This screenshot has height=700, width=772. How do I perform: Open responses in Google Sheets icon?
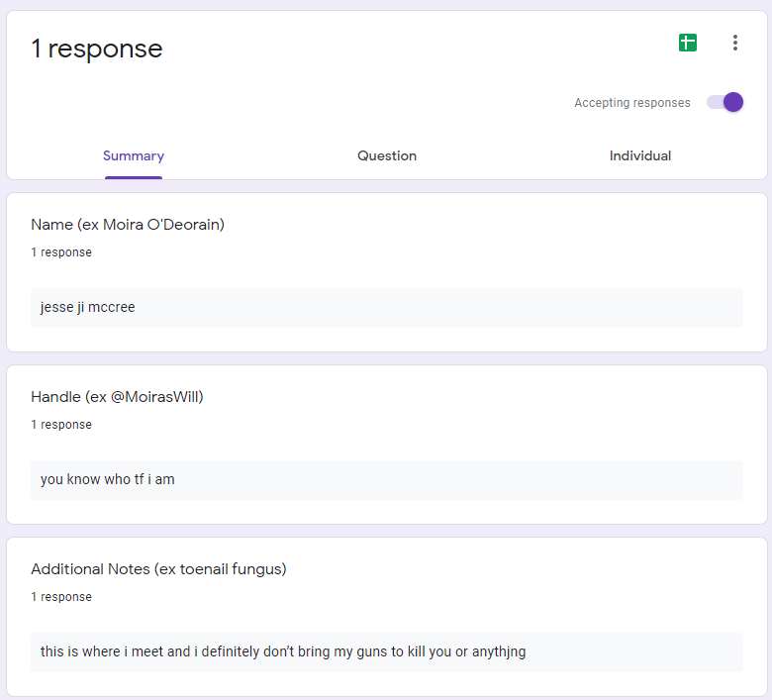coord(687,43)
